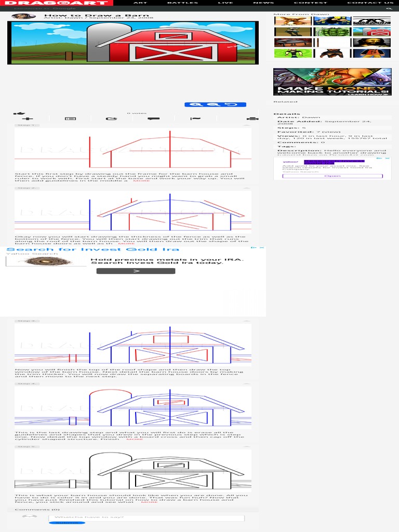
Task: Collapse Step 5 with its arrow
Action: tap(247, 447)
